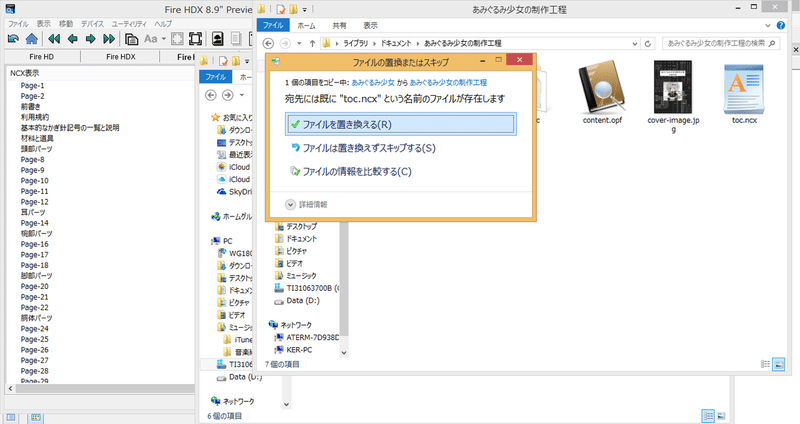The image size is (800, 424).
Task: Select the Fire HD device tab
Action: pos(41,57)
